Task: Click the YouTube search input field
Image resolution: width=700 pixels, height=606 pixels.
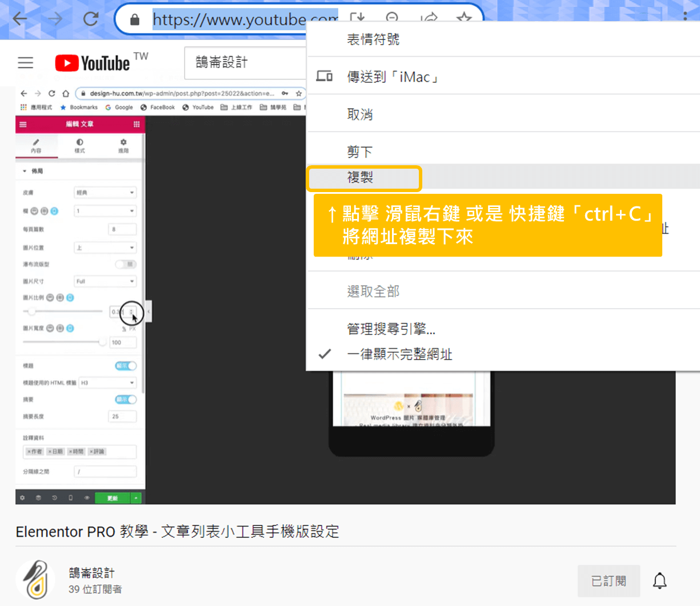Action: [246, 63]
